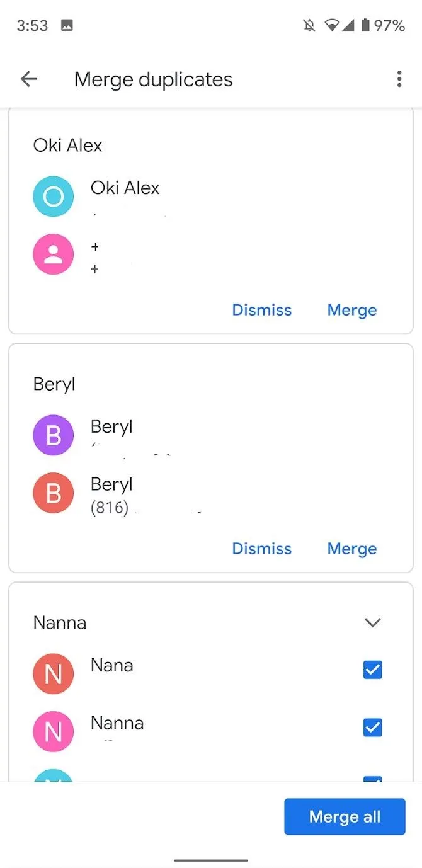Uncheck the Nanna contact checkbox

point(373,728)
